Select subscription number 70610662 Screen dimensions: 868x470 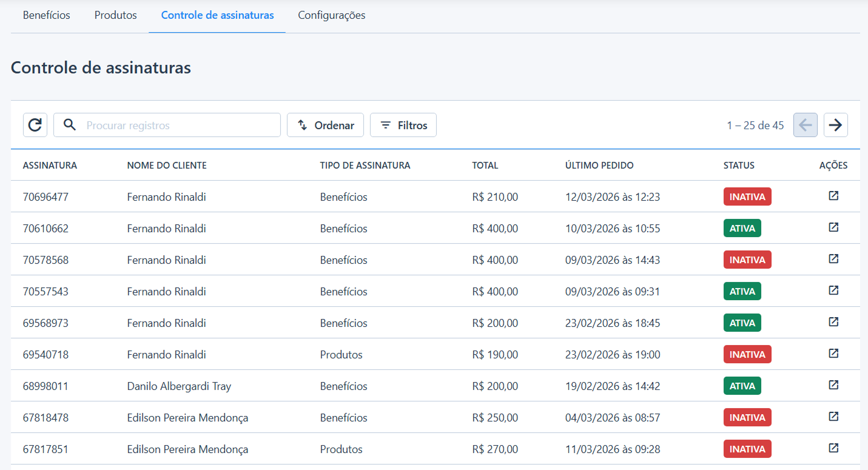coord(45,229)
